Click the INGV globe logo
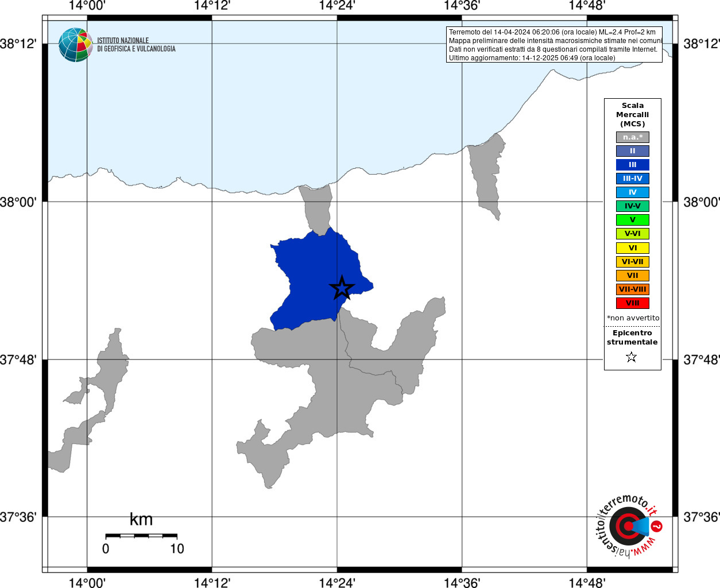This screenshot has width=720, height=588. pos(75,45)
